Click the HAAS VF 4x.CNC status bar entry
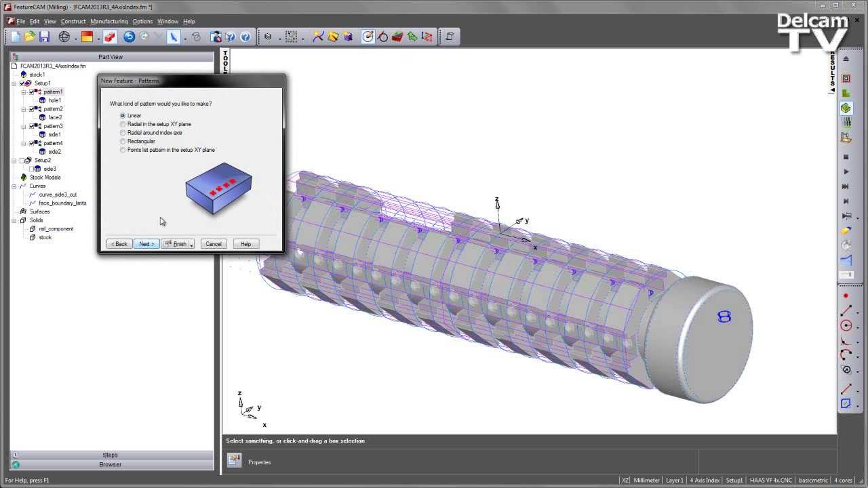Viewport: 868px width, 488px height. (x=770, y=480)
